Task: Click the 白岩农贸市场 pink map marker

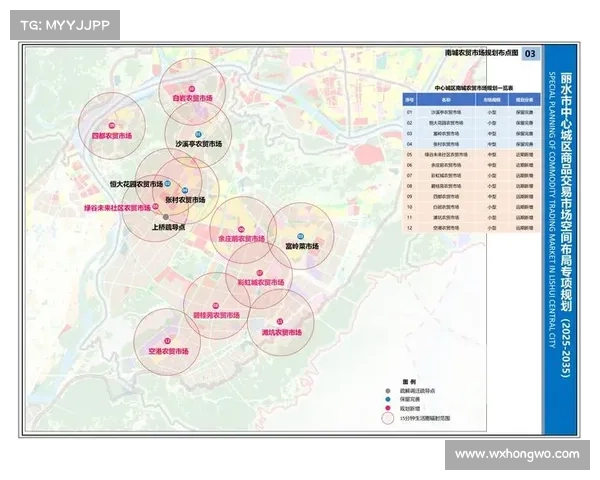Action: tap(191, 88)
